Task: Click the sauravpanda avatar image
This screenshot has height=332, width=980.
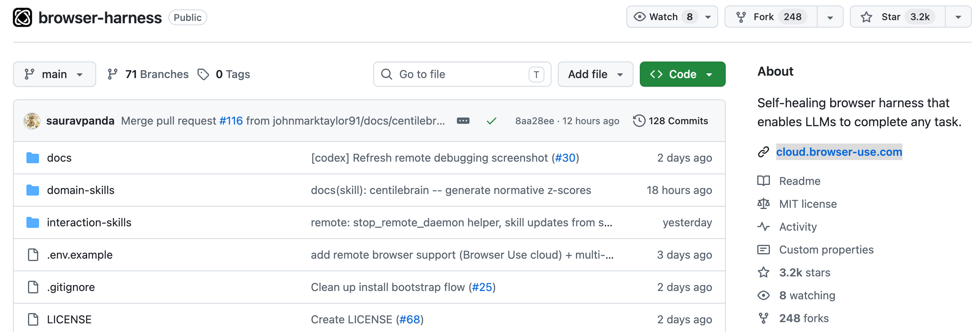Action: (x=32, y=121)
